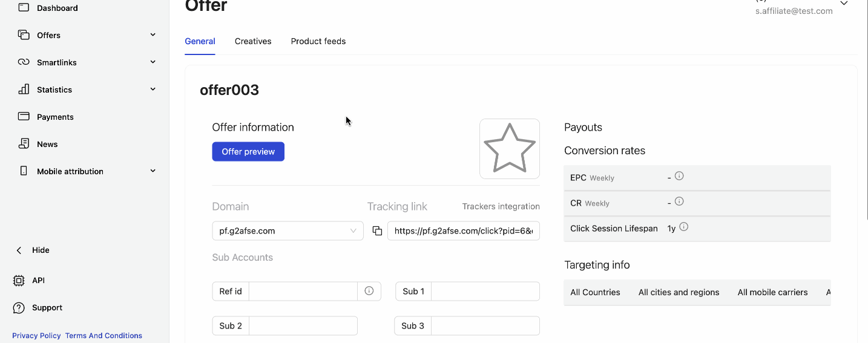Click the Click Session Lifespan info icon
Screen dimensions: 868x343
click(x=684, y=227)
